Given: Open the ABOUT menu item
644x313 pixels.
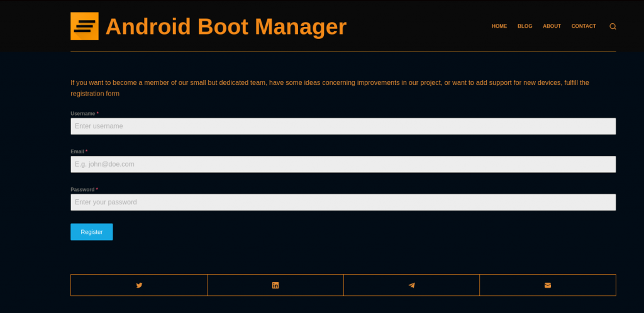Looking at the screenshot, I should pos(552,26).
